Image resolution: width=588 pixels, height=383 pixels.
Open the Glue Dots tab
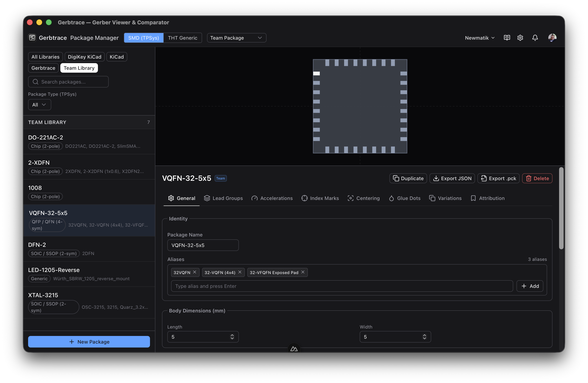point(405,198)
